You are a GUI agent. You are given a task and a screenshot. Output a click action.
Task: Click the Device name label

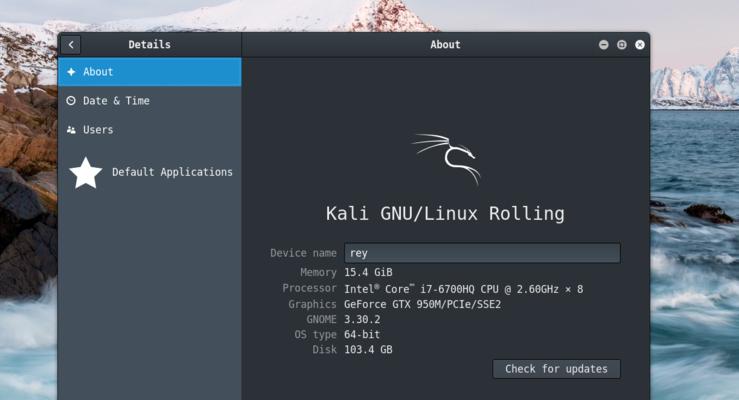coord(303,253)
